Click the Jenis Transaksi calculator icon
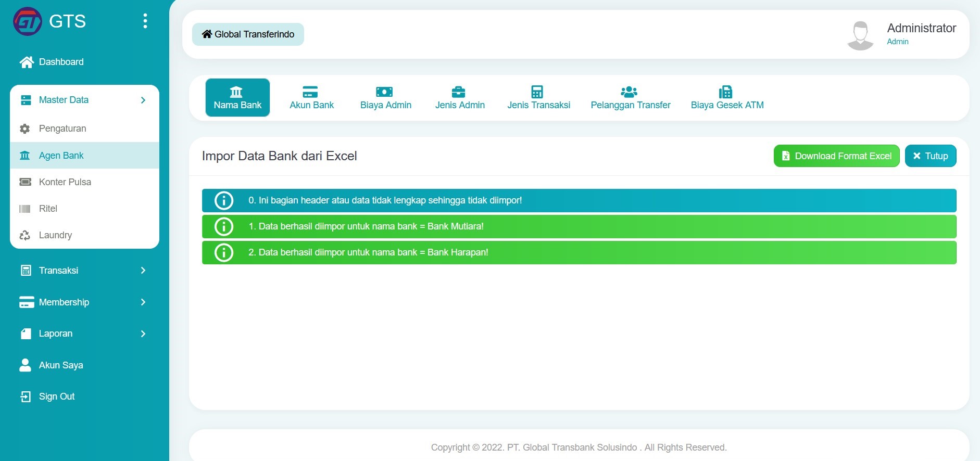Image resolution: width=980 pixels, height=461 pixels. [537, 92]
